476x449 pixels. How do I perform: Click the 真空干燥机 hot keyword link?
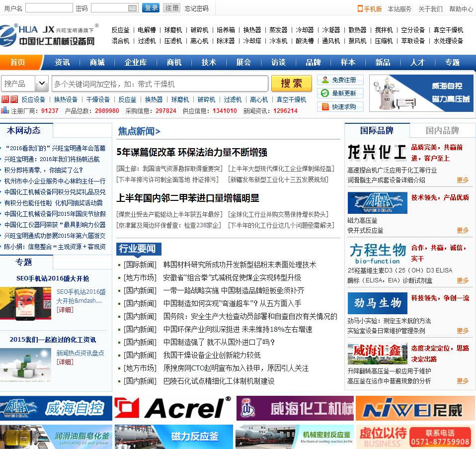292,99
